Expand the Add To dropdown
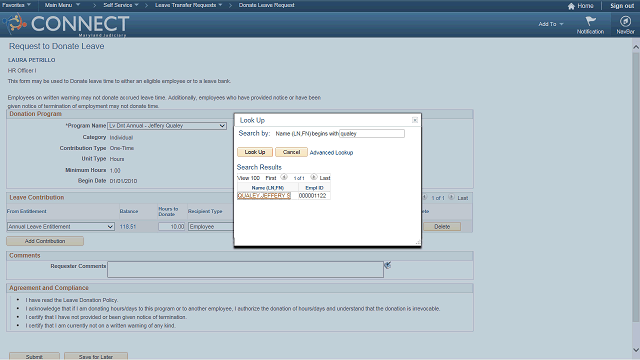Image resolution: width=640 pixels, height=360 pixels. pos(551,24)
